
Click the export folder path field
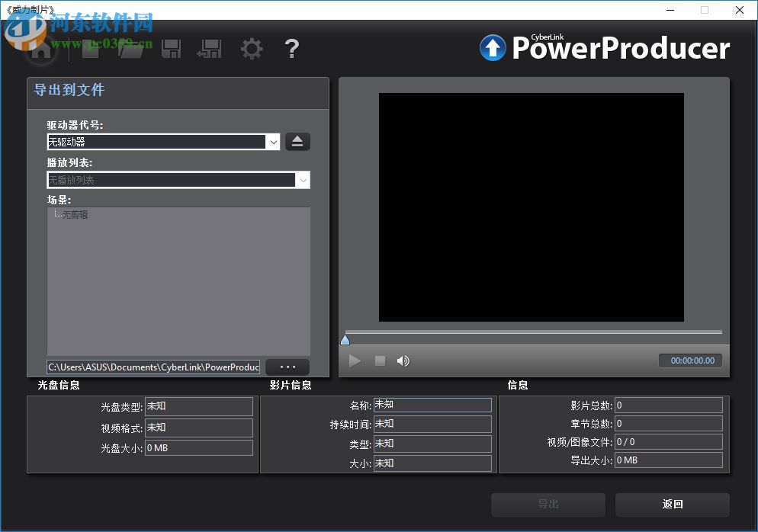153,367
